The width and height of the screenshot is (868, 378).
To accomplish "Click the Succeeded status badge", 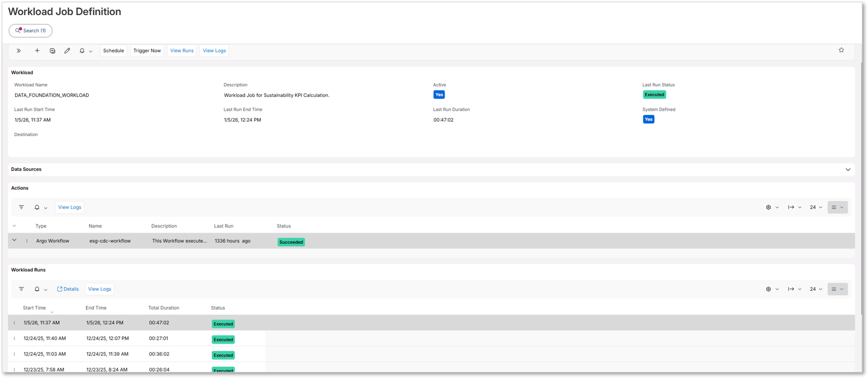I will click(291, 242).
